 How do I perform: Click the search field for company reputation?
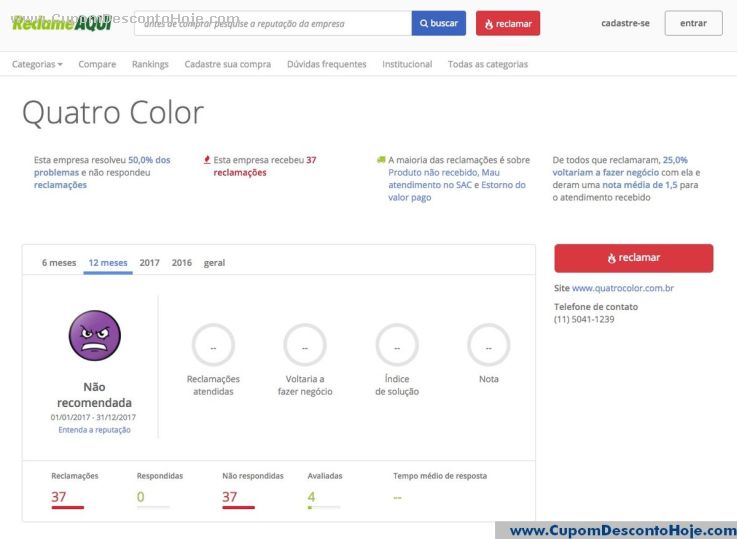point(273,23)
